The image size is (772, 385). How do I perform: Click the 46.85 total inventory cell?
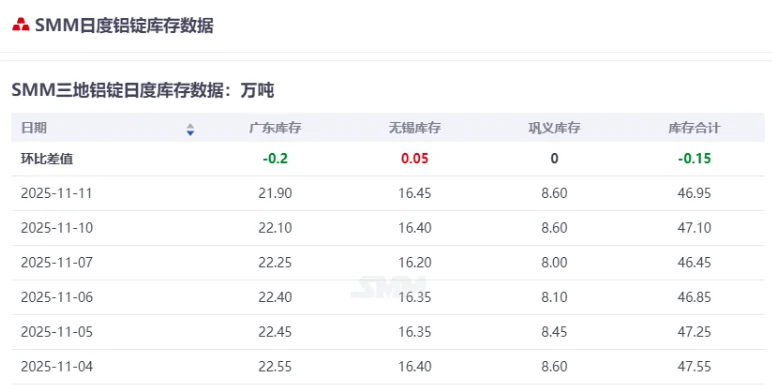click(694, 297)
